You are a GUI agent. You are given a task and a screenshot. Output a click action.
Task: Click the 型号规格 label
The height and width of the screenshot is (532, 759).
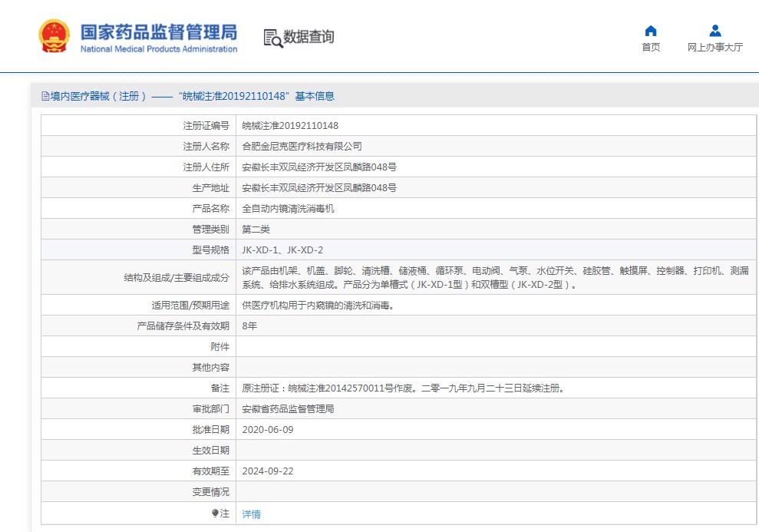210,250
